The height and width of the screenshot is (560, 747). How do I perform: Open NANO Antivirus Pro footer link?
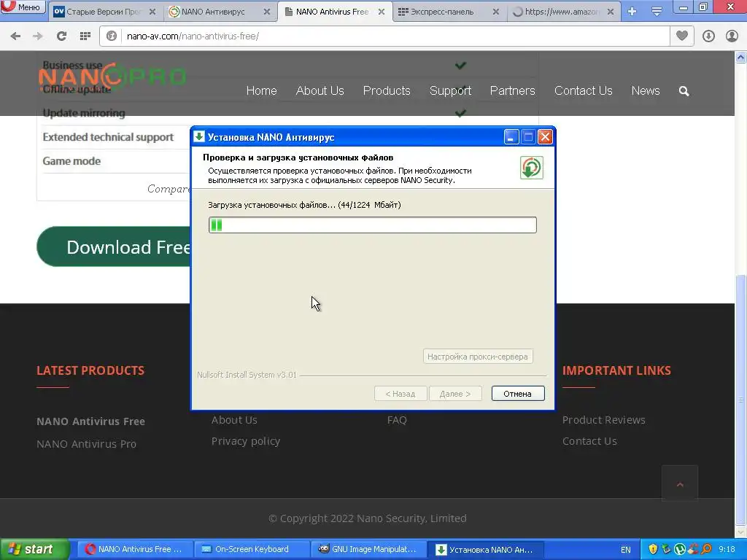click(x=86, y=444)
